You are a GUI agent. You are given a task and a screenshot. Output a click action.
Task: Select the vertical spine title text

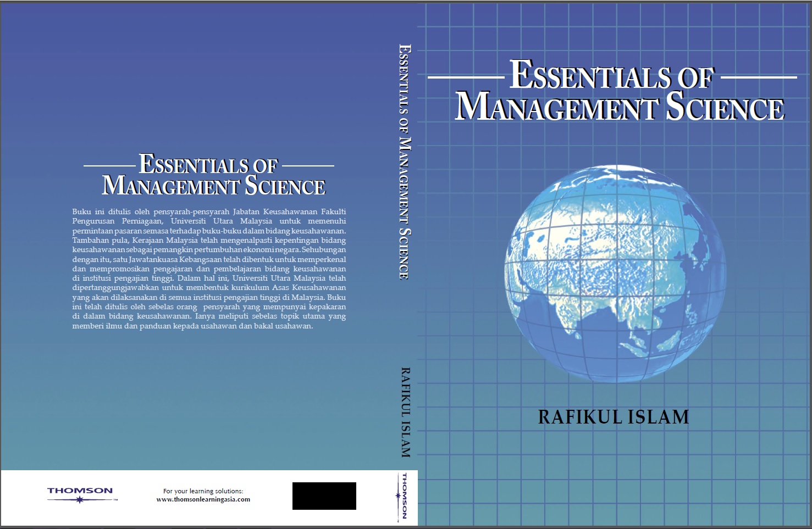(404, 162)
